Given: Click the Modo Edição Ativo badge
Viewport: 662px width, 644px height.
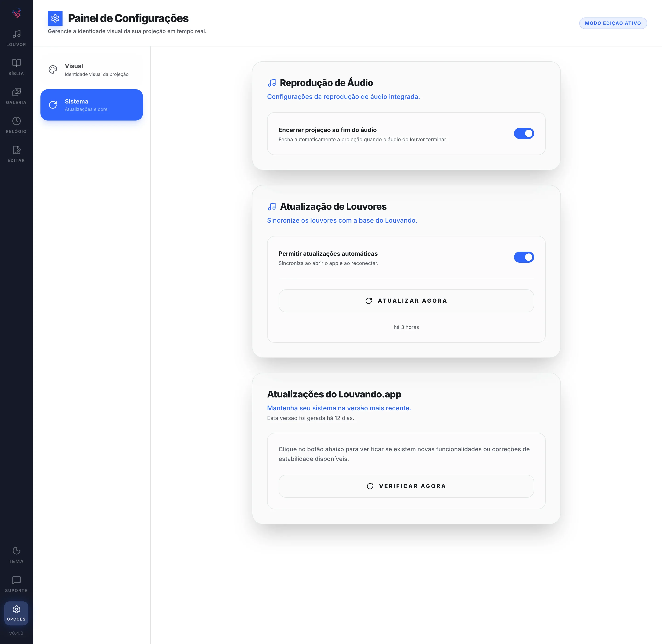Looking at the screenshot, I should pos(613,23).
